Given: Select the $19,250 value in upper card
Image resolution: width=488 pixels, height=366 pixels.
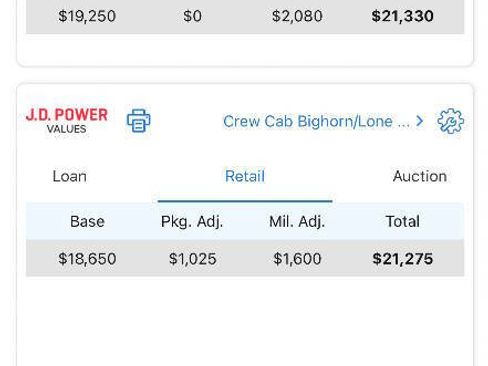Looking at the screenshot, I should [x=87, y=16].
